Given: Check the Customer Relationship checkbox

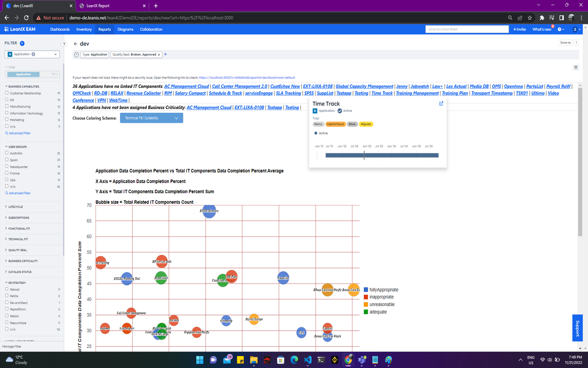Looking at the screenshot, I should 6,93.
